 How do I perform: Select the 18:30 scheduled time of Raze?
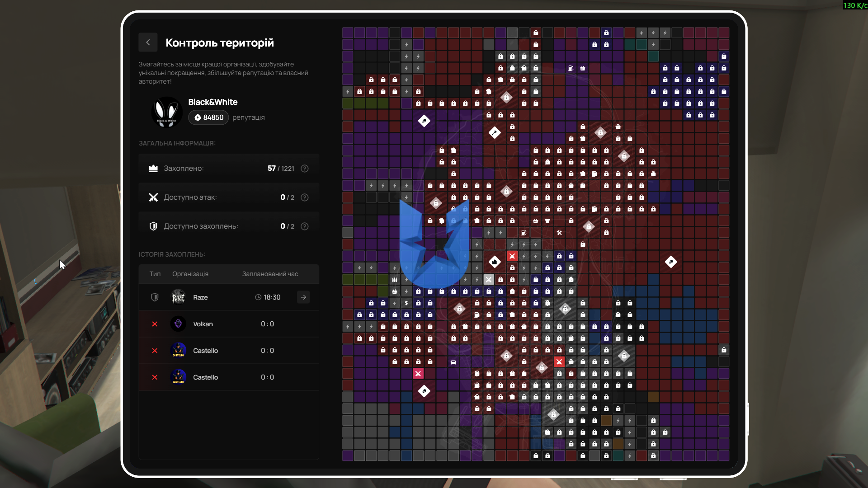tap(268, 297)
